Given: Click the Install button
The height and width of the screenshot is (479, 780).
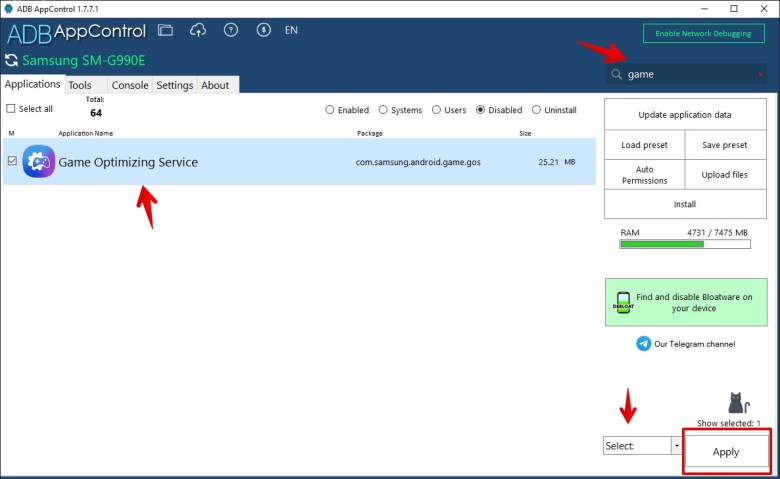Looking at the screenshot, I should click(x=685, y=204).
